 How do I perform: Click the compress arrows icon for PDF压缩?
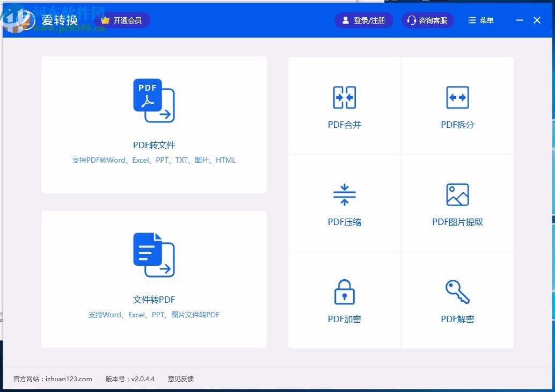coord(344,194)
